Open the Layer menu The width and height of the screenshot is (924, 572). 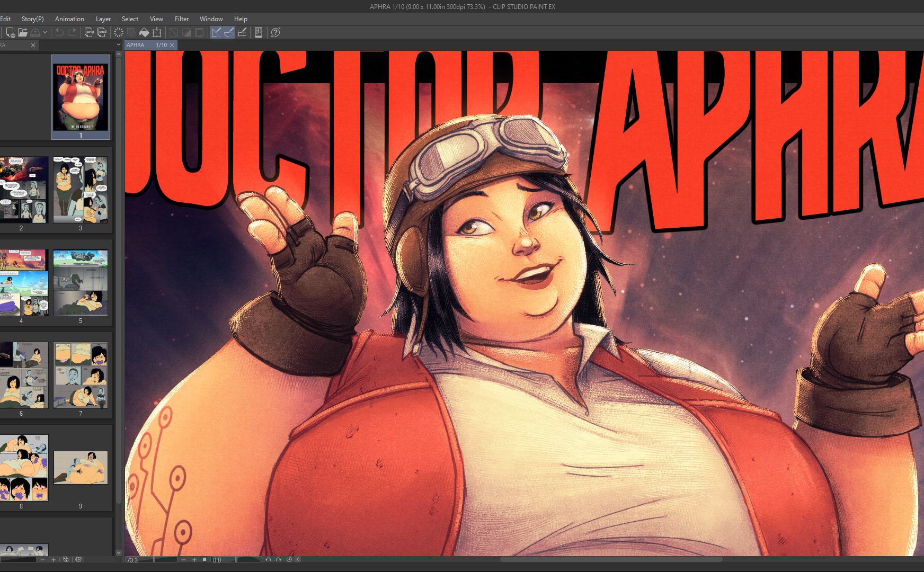pyautogui.click(x=103, y=19)
